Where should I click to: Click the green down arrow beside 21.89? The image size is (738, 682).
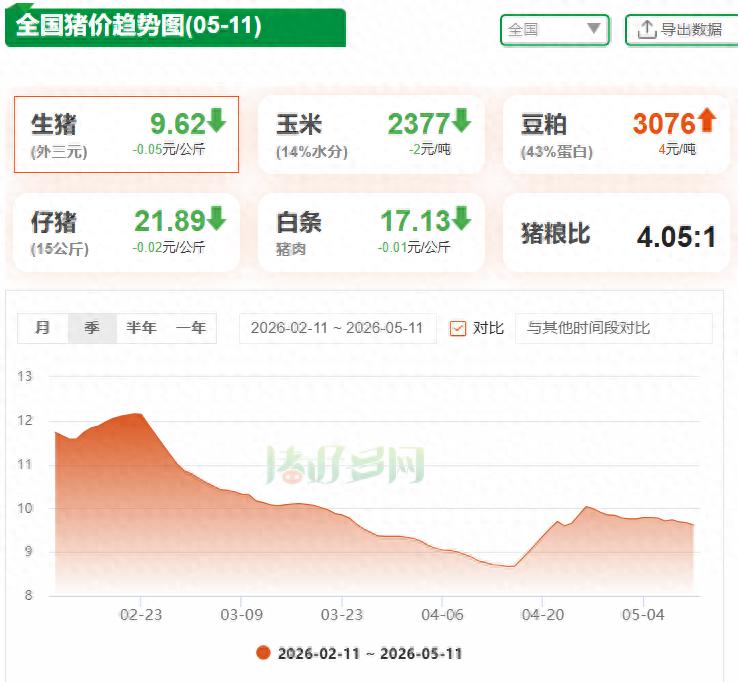217,218
